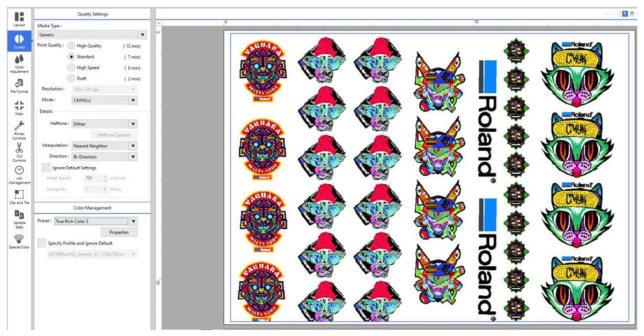This screenshot has width=644, height=336.
Task: Open the Job Management clock icon
Action: 19,175
